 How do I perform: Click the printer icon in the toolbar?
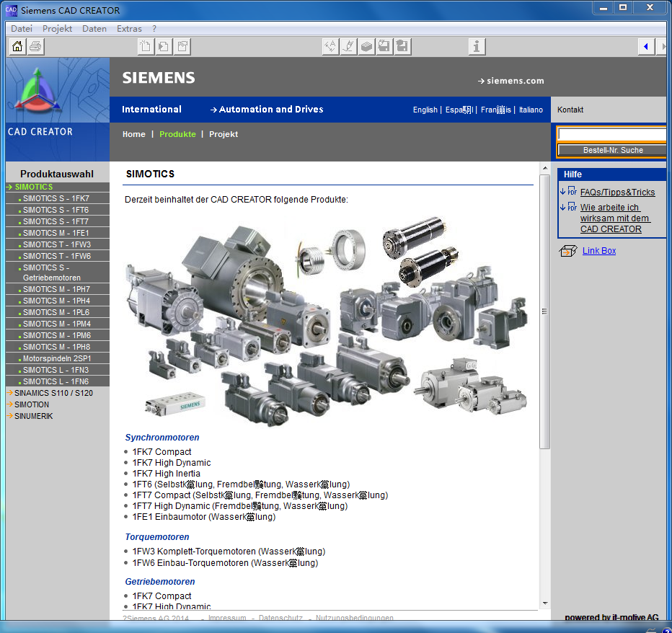[35, 46]
